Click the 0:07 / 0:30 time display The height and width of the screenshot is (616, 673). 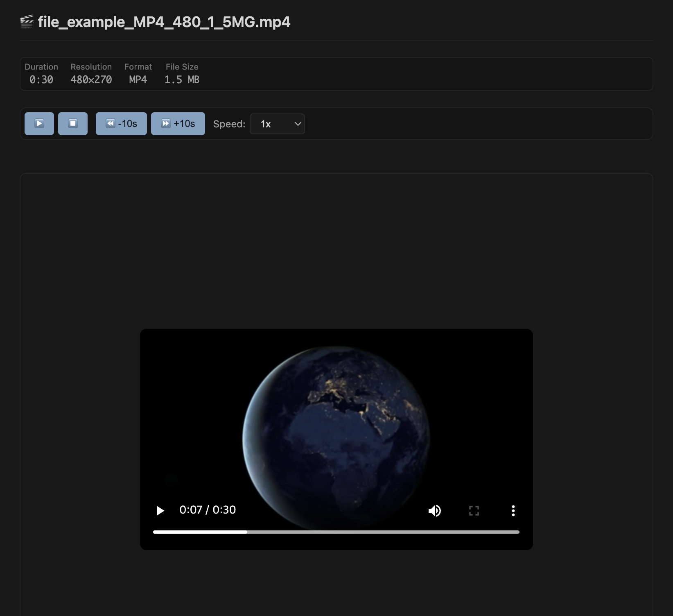(208, 510)
